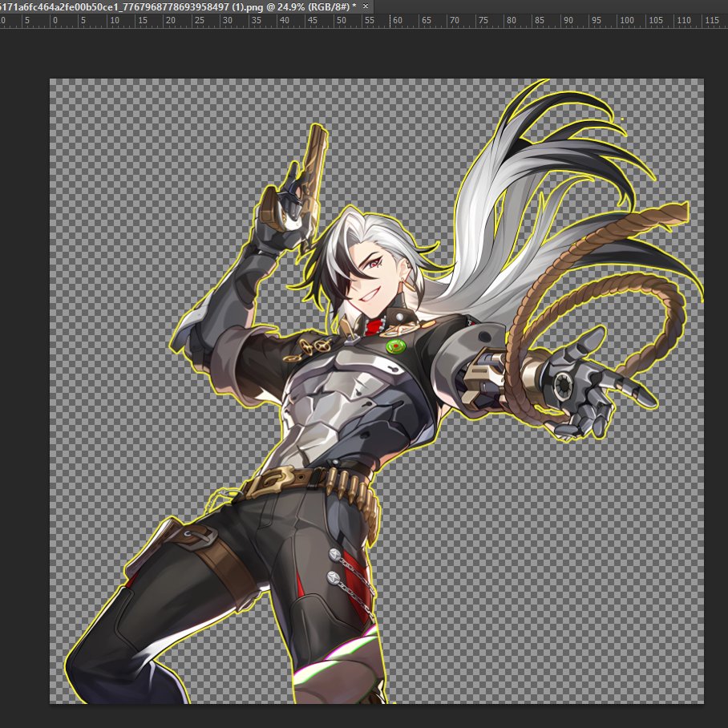728x728 pixels.
Task: Close the PNG document tab
Action: pos(366,6)
